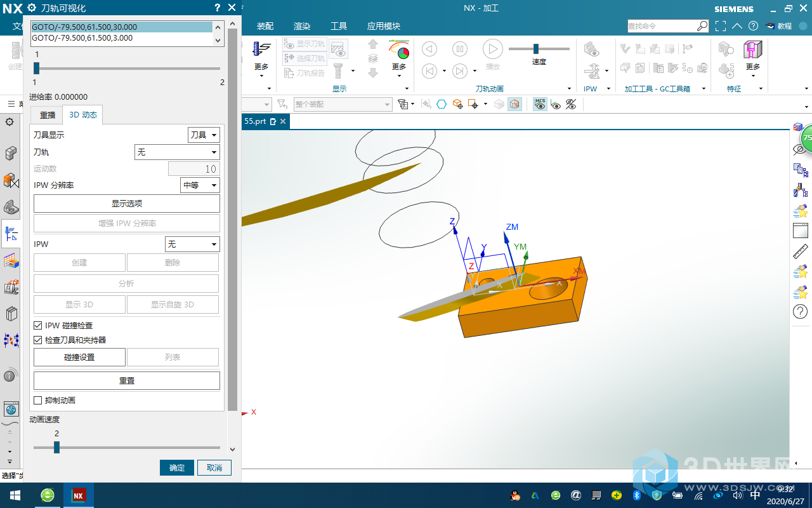Click the step-back playback control in toolpath animation
812x508 pixels.
coord(429,49)
